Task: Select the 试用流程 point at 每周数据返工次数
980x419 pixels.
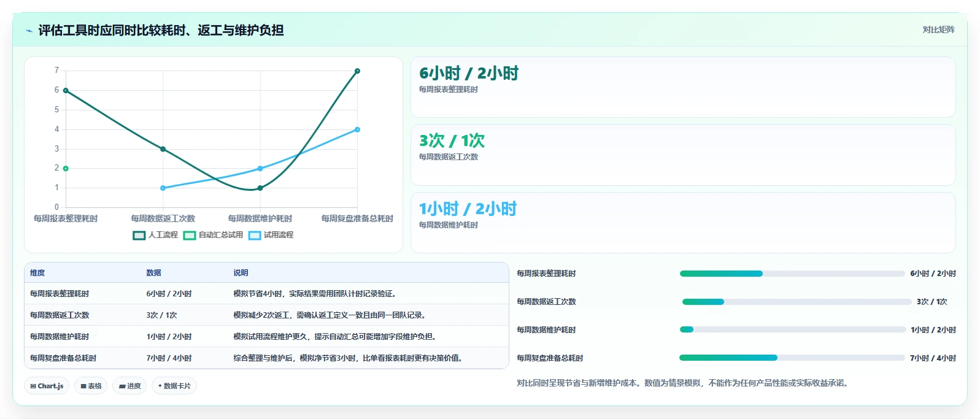Action: pyautogui.click(x=163, y=188)
